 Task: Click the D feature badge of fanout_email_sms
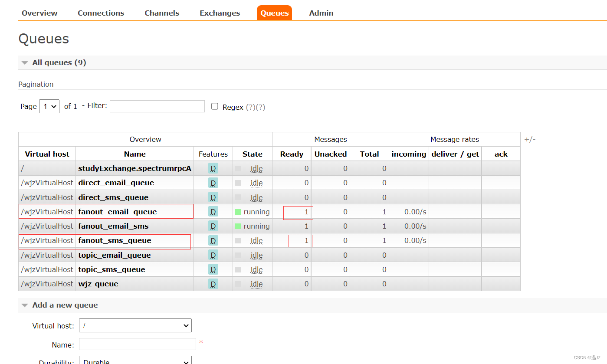(213, 226)
